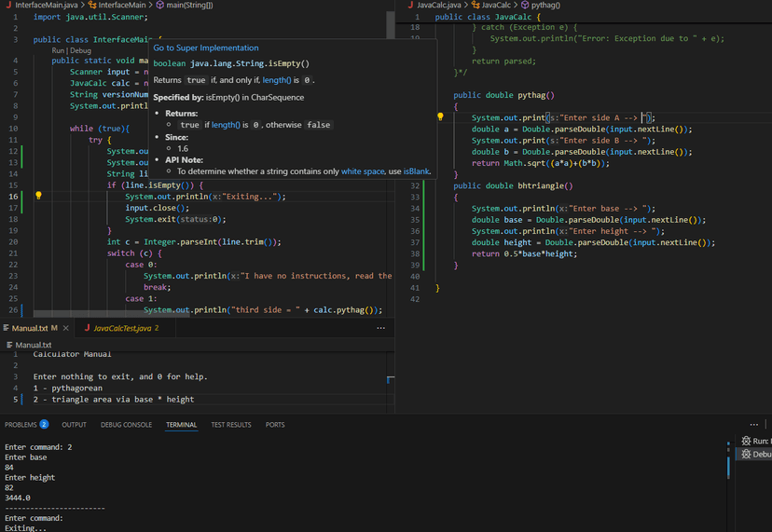Viewport: 772px width, 532px height.
Task: Open the more actions ellipsis in the Manual.txt editor group
Action: pos(380,328)
